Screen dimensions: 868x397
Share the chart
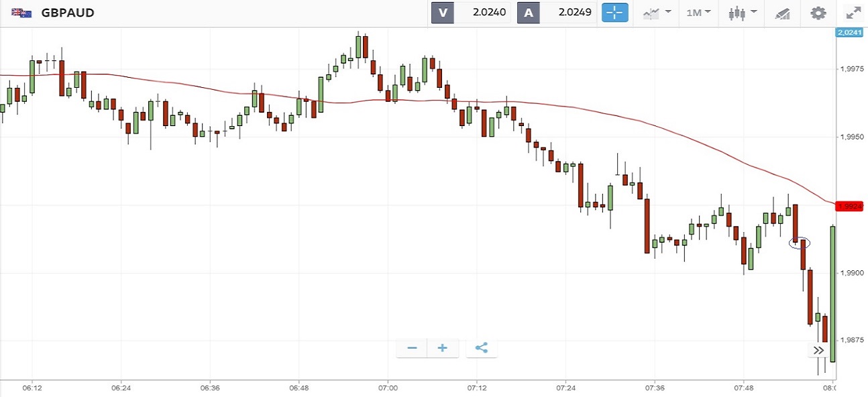coord(481,348)
